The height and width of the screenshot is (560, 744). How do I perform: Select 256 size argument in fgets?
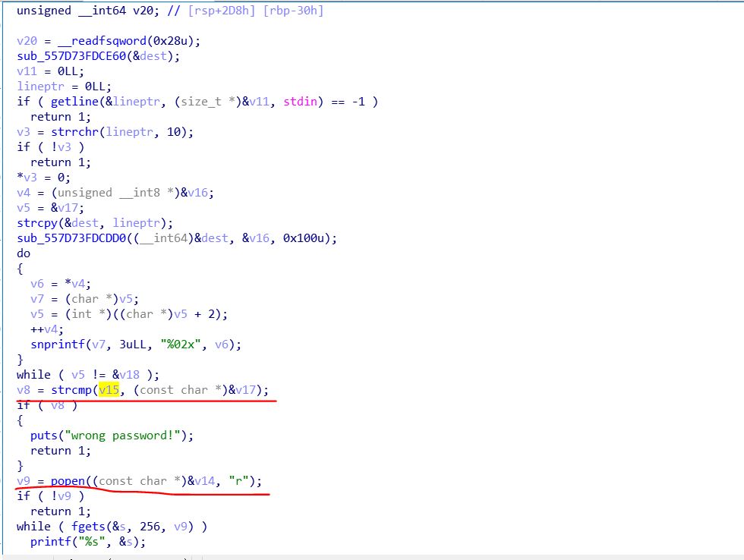(150, 527)
